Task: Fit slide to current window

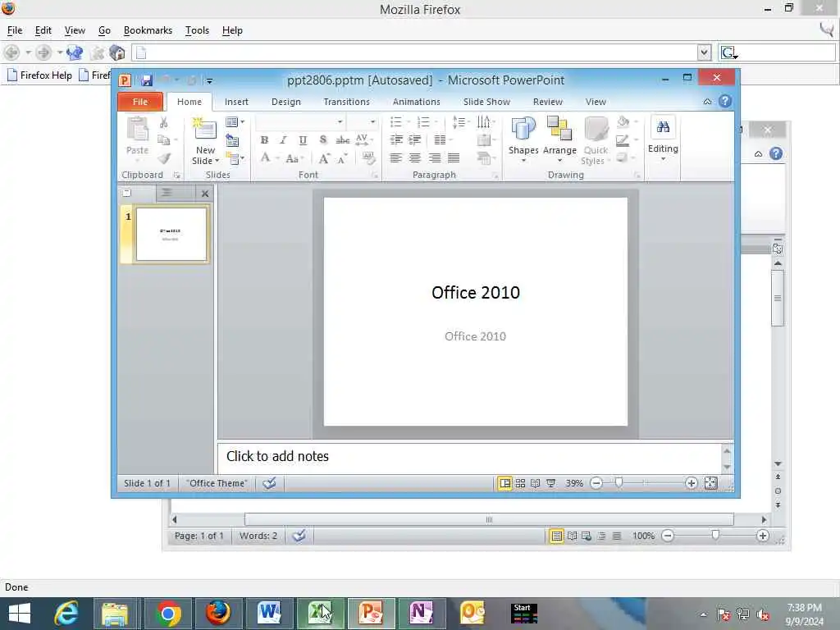Action: pos(711,483)
